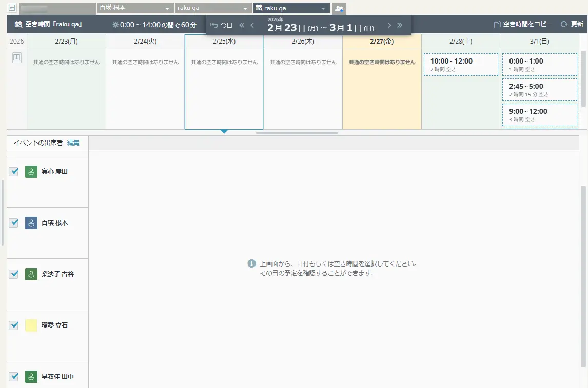Select the 2/24(火) column header
This screenshot has width=588, height=388.
click(145, 41)
